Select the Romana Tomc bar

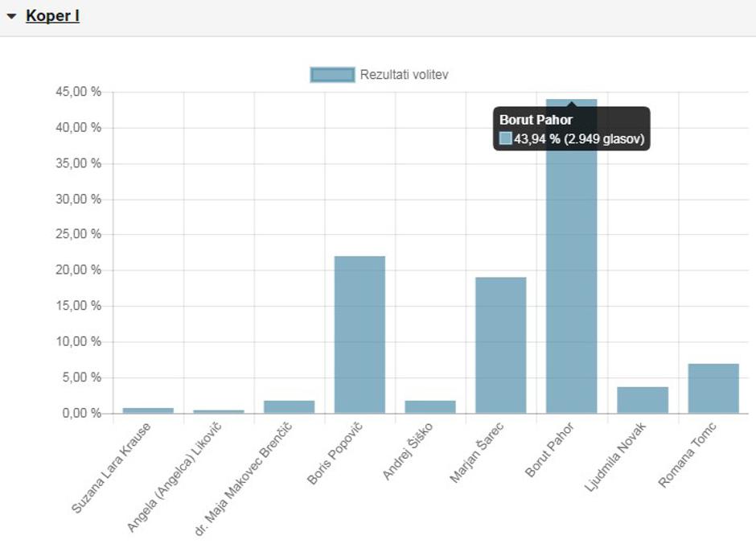point(713,389)
